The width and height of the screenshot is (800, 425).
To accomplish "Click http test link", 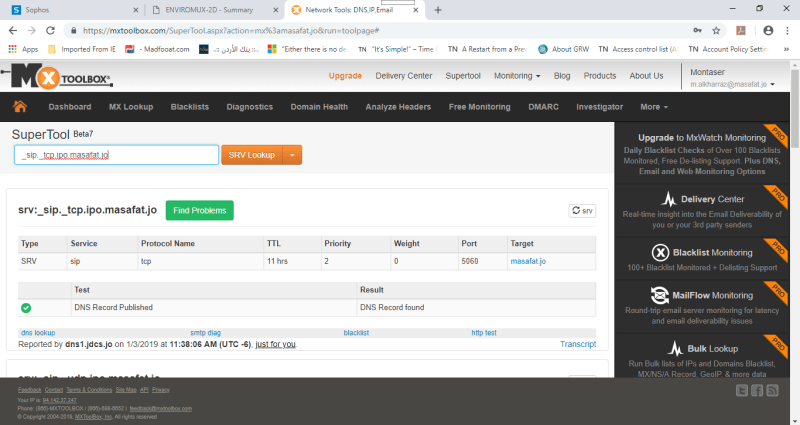I will click(x=484, y=333).
